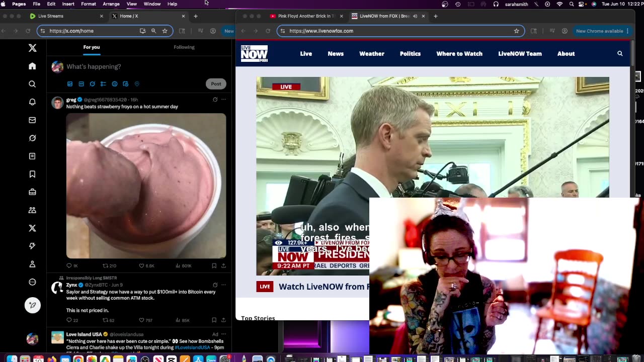Click the LiveNOW FOX logo
The height and width of the screenshot is (362, 644).
click(x=254, y=53)
